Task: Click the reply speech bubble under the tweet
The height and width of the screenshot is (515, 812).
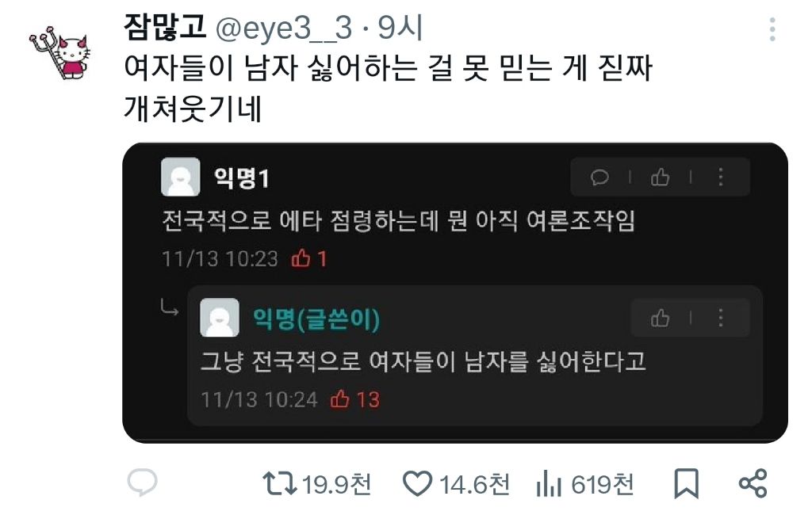Action: [x=142, y=483]
